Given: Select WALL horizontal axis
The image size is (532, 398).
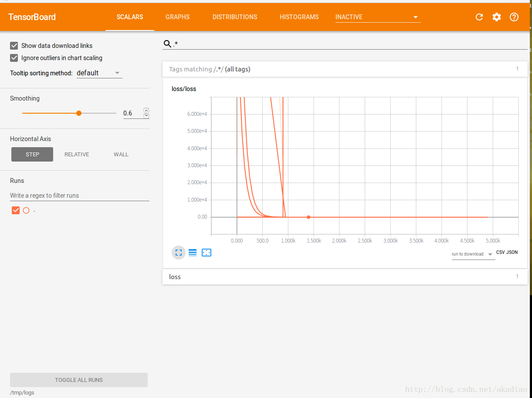Looking at the screenshot, I should coord(121,154).
